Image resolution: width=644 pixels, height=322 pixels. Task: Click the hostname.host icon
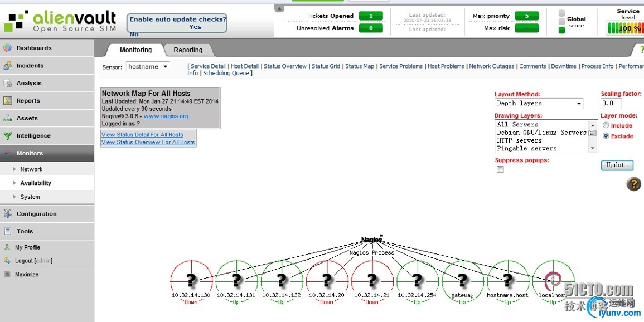[x=507, y=280]
